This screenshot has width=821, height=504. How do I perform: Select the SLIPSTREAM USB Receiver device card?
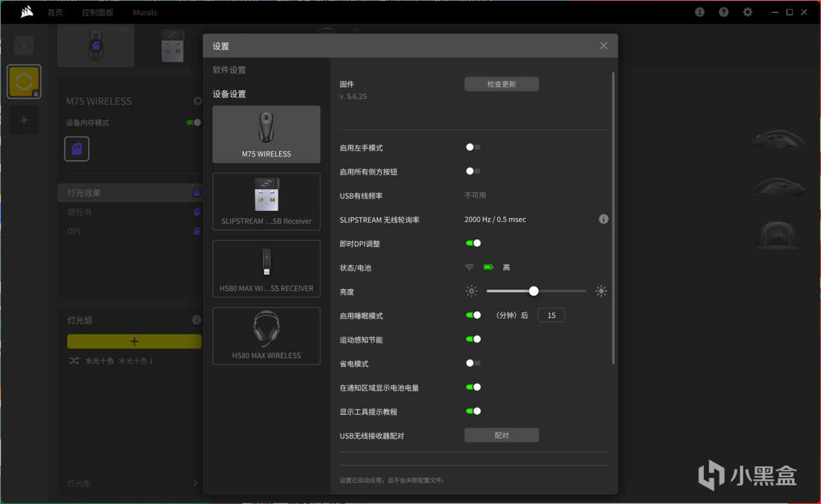[266, 201]
